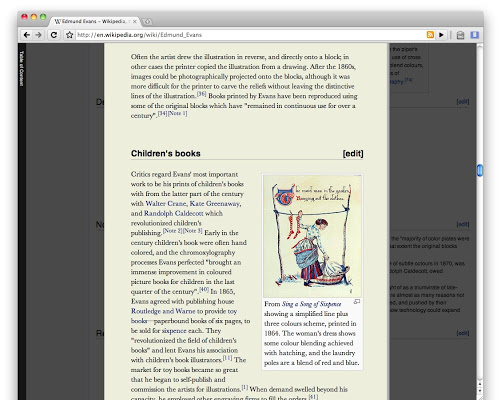Screen dimensions: 501x400
Task: Click the play arrow icon in toolbar
Action: tap(441, 35)
